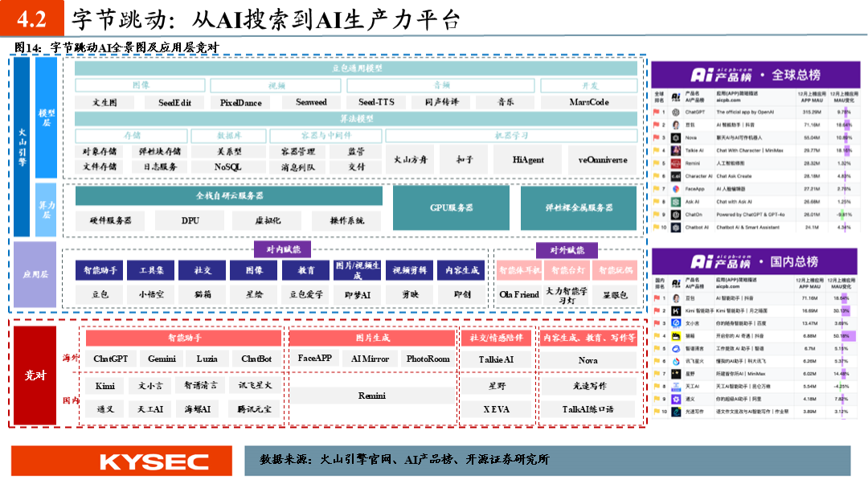Click the TalkAI练口语 box

588,409
